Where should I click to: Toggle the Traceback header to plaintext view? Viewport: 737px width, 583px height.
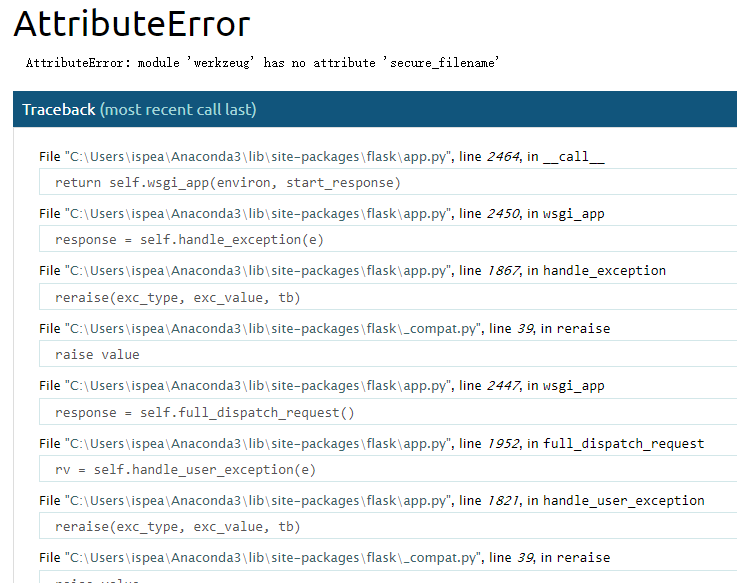click(59, 109)
